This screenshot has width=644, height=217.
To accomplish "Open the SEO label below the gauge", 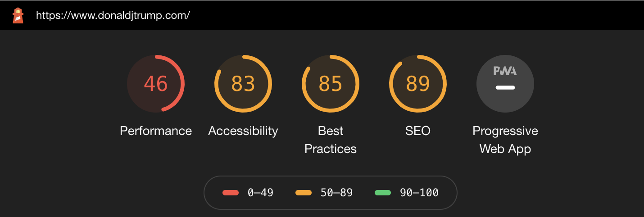I will point(418,131).
